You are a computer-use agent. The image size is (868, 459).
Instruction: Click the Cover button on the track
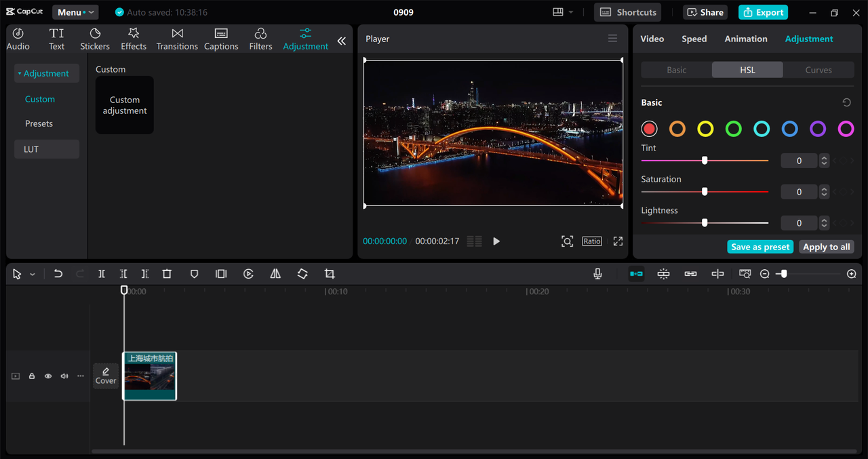point(106,376)
